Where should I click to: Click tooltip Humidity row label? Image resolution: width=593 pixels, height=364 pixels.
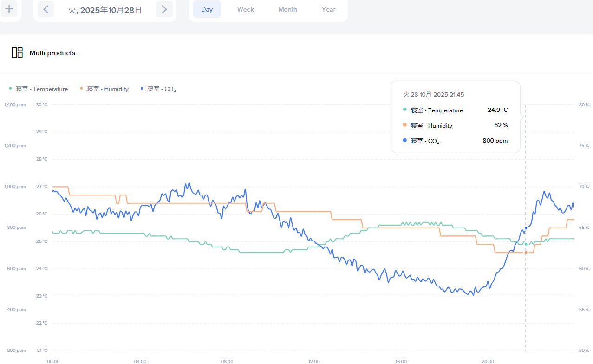tap(431, 125)
